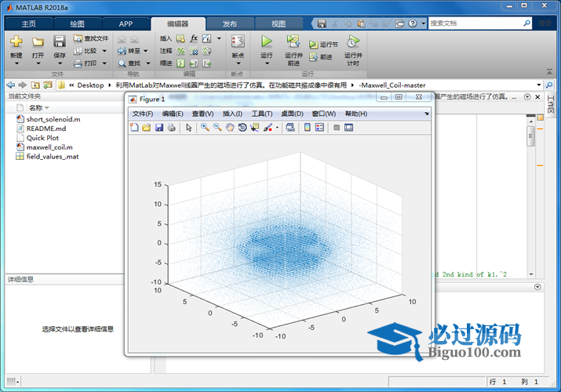The width and height of the screenshot is (561, 392).
Task: Expand the 打印 dropdown arrow
Action: [x=104, y=64]
